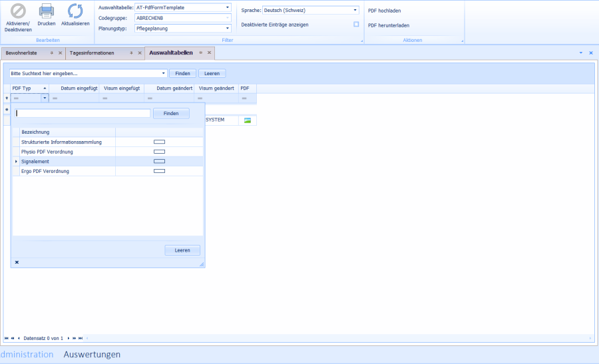Pin the Bewohnerliste tab
The height and width of the screenshot is (364, 599).
(52, 53)
